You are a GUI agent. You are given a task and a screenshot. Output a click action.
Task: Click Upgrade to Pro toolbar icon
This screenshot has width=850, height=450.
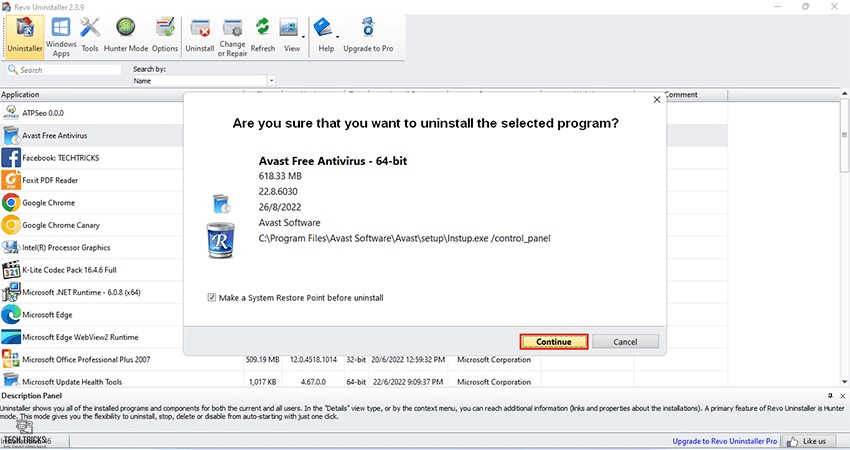tap(368, 36)
